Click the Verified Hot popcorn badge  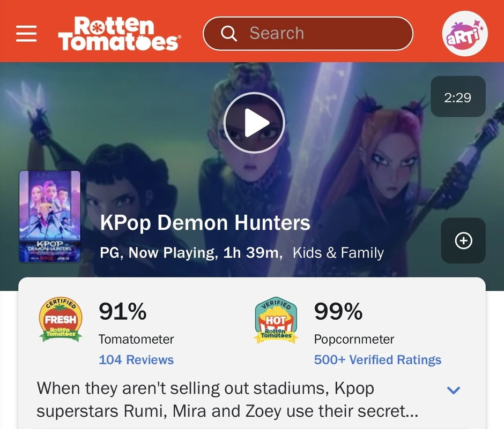click(276, 320)
